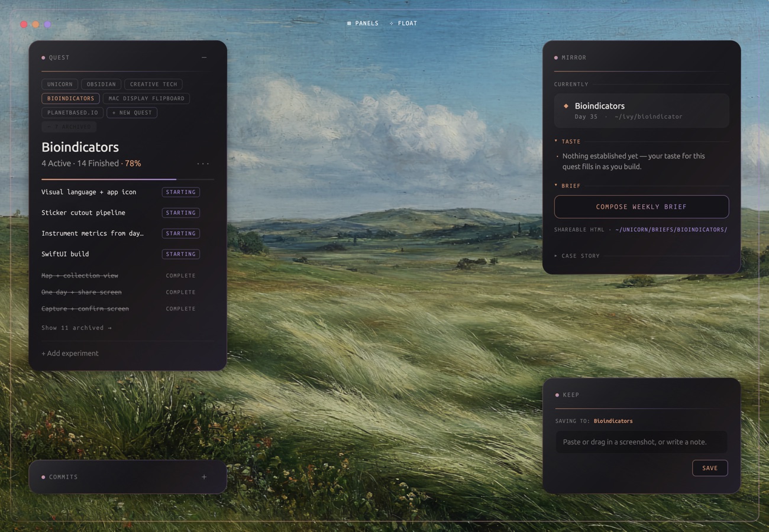Expand the Commits panel with plus icon
The height and width of the screenshot is (532, 769).
pos(204,477)
